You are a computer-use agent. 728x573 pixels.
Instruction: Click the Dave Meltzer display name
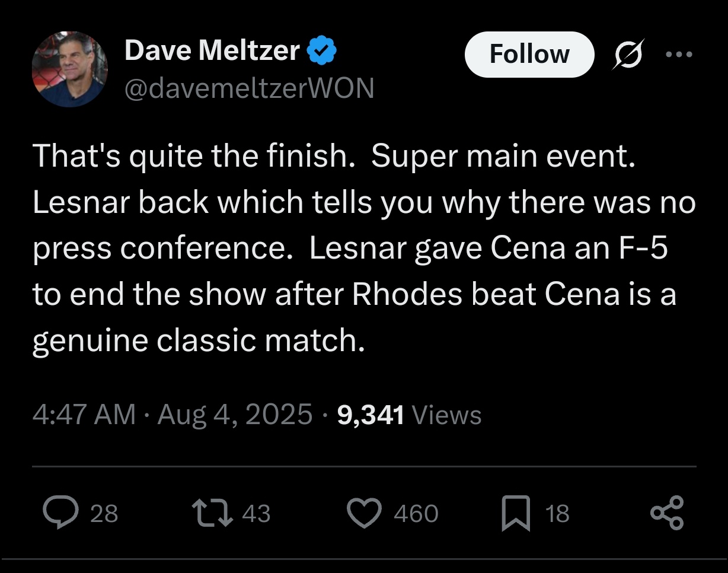coord(212,51)
